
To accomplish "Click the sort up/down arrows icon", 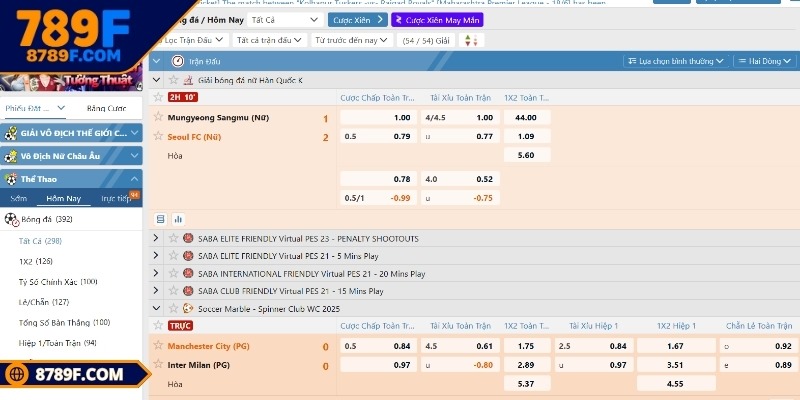I will click(x=471, y=40).
